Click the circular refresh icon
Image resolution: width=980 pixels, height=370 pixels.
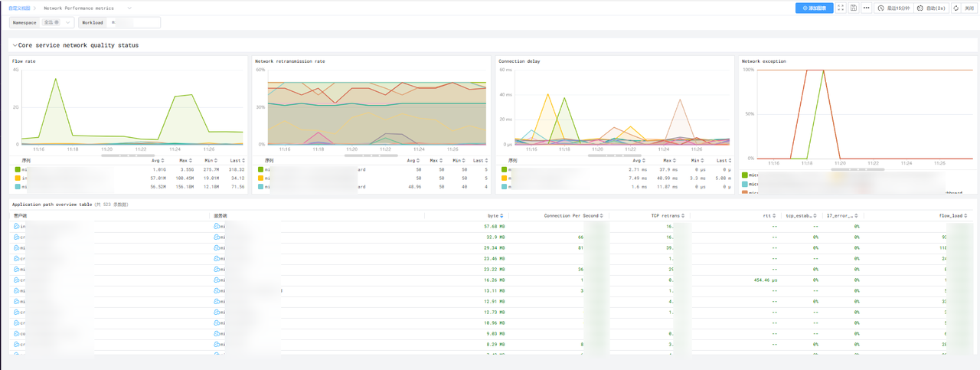tap(955, 8)
